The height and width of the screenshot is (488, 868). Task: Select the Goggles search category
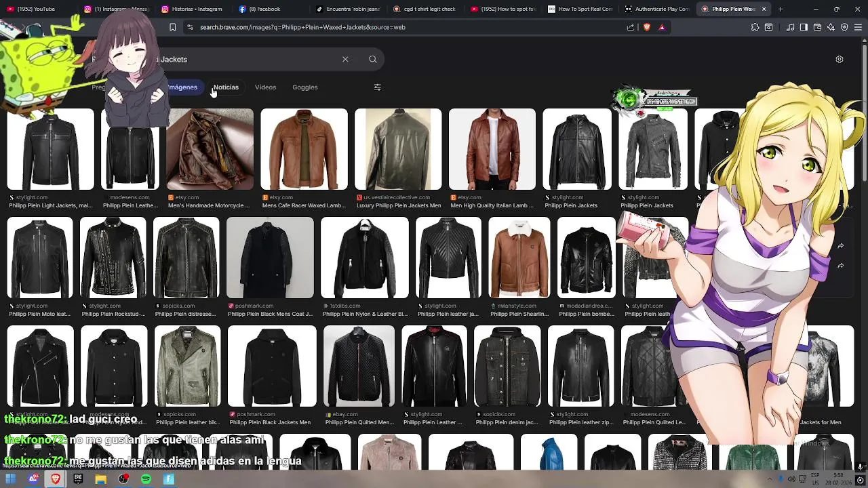click(304, 87)
